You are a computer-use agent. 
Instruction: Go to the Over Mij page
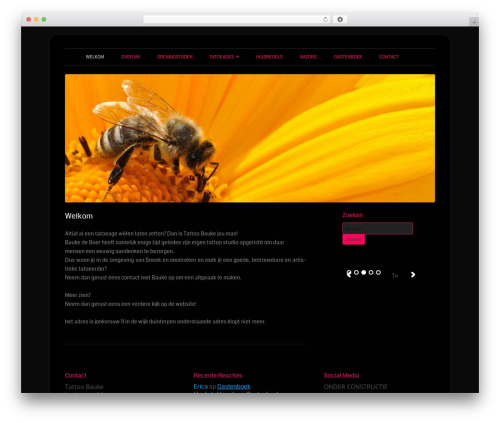coord(130,57)
